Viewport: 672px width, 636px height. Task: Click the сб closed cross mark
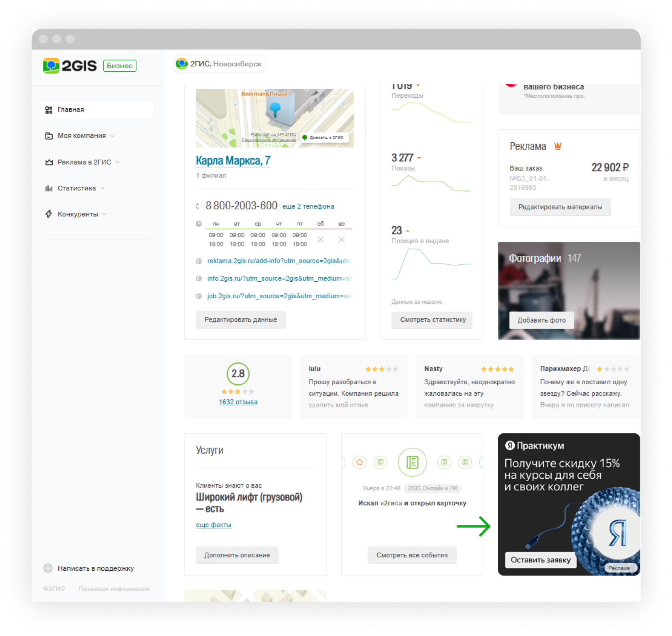(x=320, y=240)
